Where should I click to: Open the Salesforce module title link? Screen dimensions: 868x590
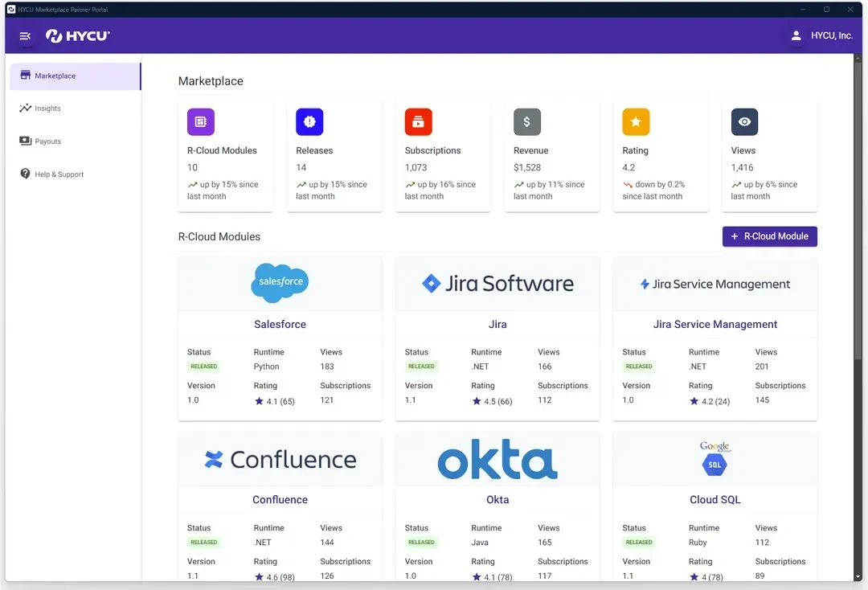point(280,324)
